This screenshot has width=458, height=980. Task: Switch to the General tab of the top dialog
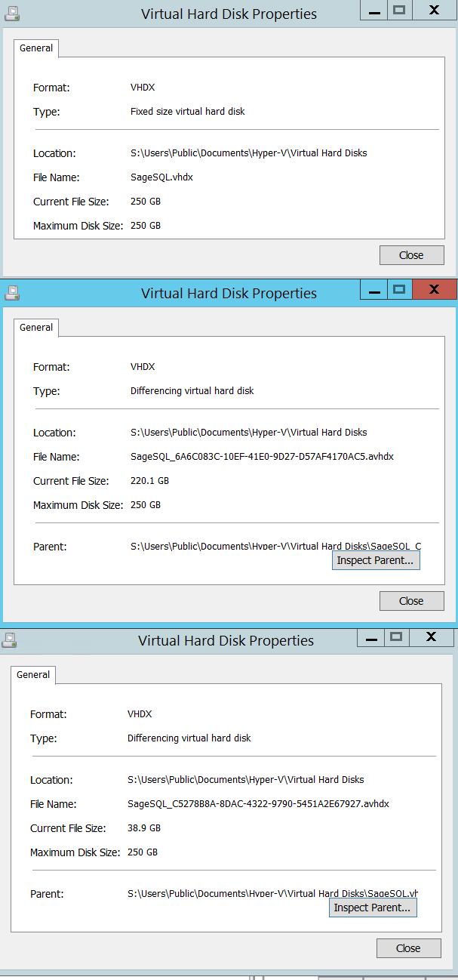pos(35,48)
